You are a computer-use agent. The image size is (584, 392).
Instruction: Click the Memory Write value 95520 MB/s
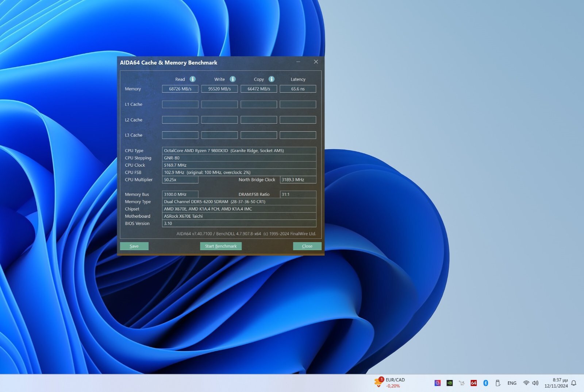click(219, 89)
